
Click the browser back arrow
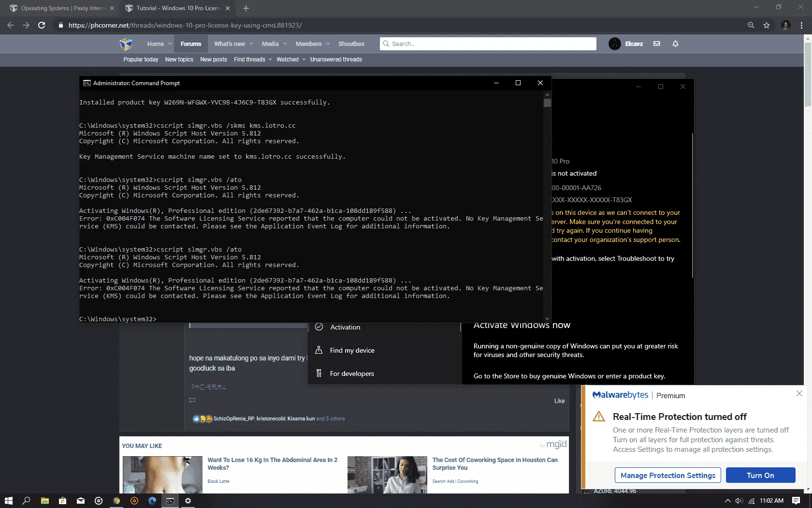click(11, 25)
